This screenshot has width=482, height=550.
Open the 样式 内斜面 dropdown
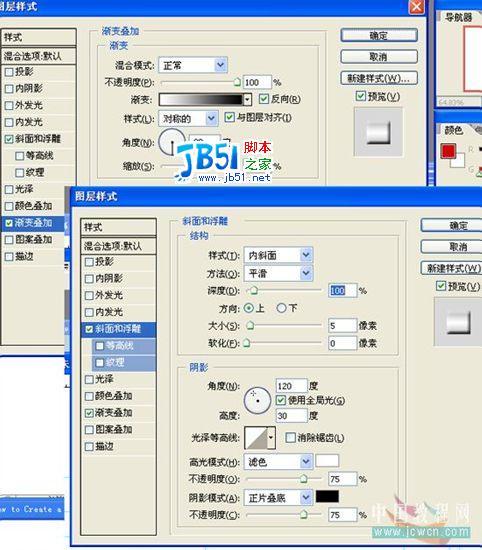pos(278,255)
